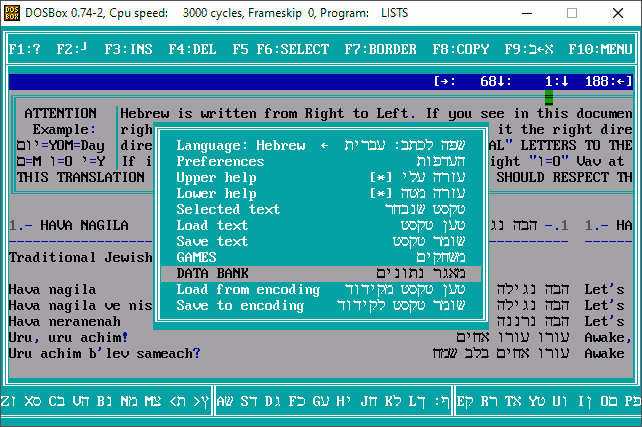The width and height of the screenshot is (642, 427).
Task: Choose Save to encoding entry
Action: point(321,305)
